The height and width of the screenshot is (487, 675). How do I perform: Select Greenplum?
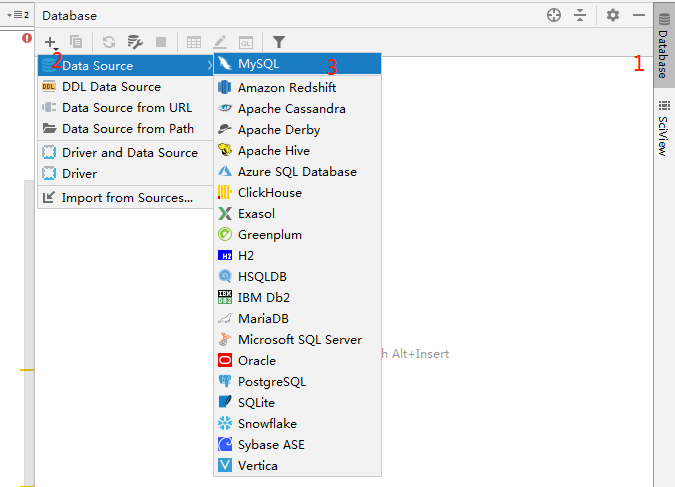click(x=297, y=235)
